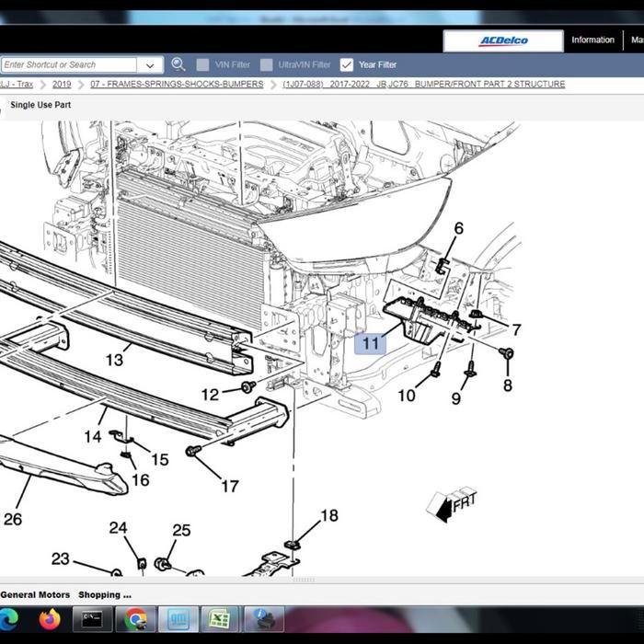Open Firefox from the taskbar
The height and width of the screenshot is (644, 644).
(50, 619)
